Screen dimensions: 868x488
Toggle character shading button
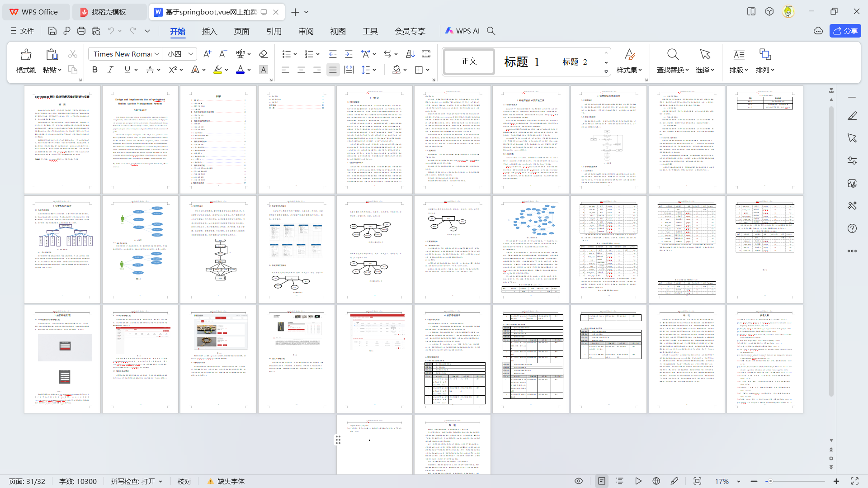(264, 70)
